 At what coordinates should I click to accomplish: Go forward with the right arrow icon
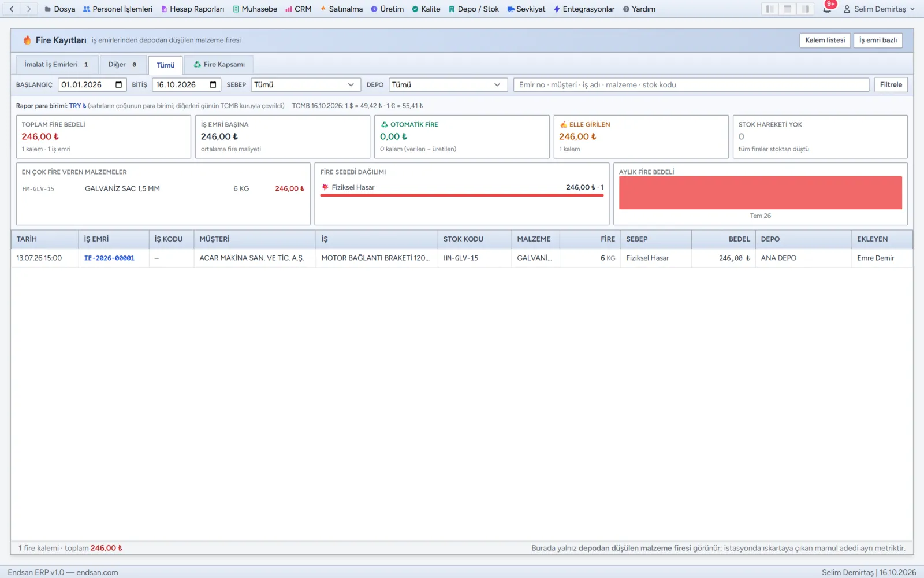(28, 9)
